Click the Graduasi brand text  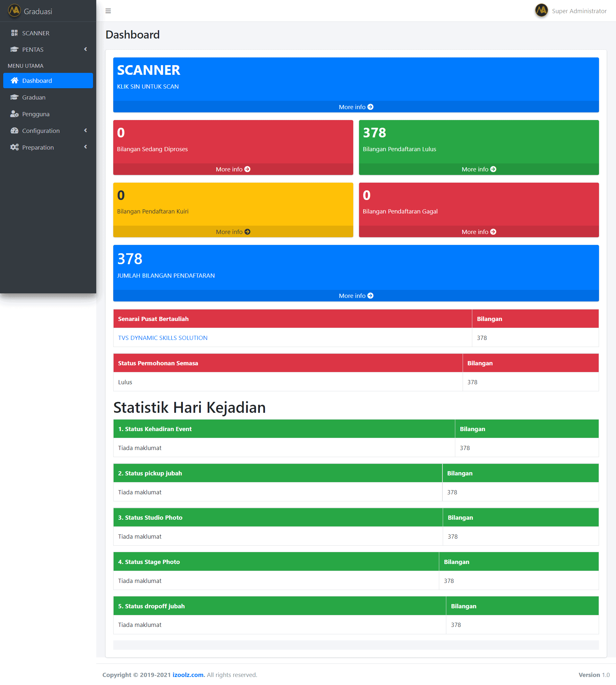pyautogui.click(x=38, y=12)
